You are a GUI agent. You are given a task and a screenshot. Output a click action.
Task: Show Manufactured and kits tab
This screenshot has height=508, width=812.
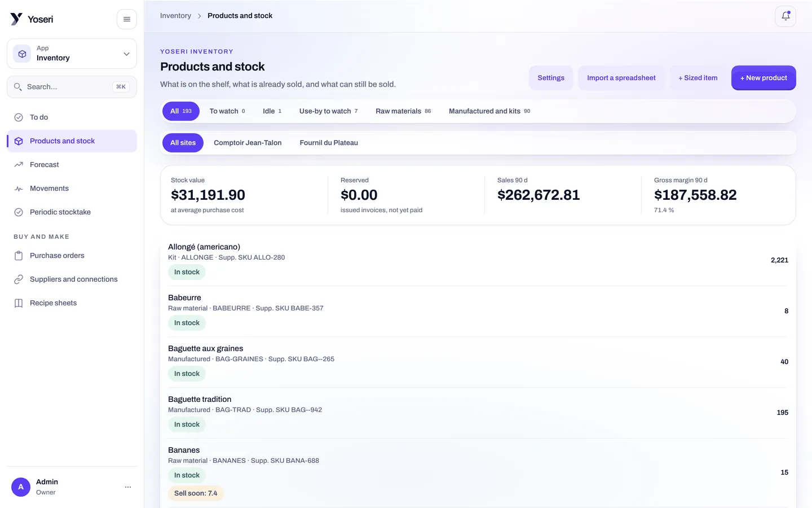pyautogui.click(x=489, y=111)
